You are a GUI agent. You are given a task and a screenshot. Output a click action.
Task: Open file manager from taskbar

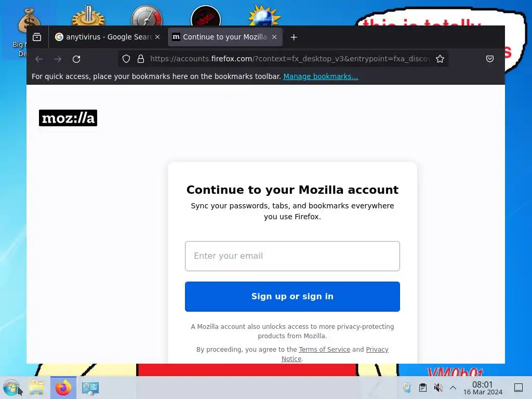(36, 388)
